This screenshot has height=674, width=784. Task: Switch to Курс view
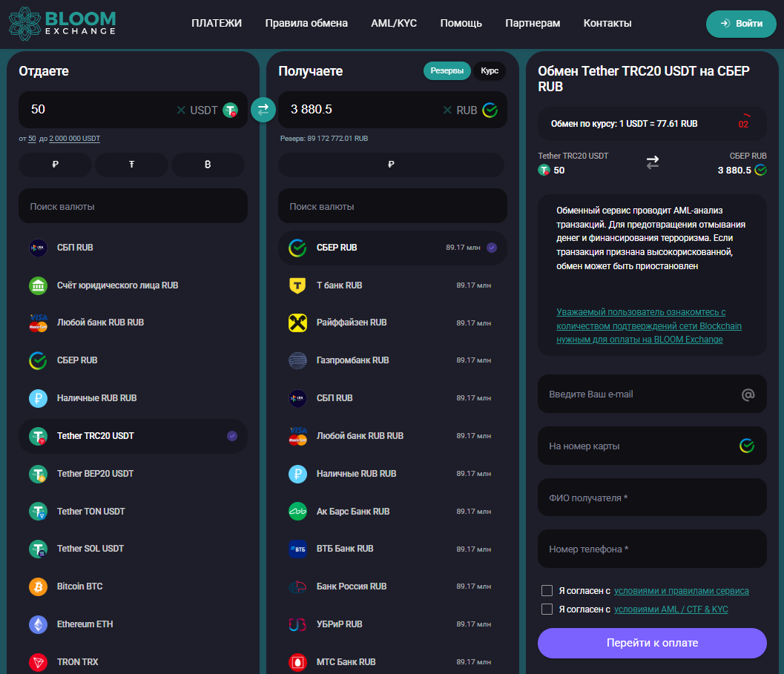tap(490, 71)
